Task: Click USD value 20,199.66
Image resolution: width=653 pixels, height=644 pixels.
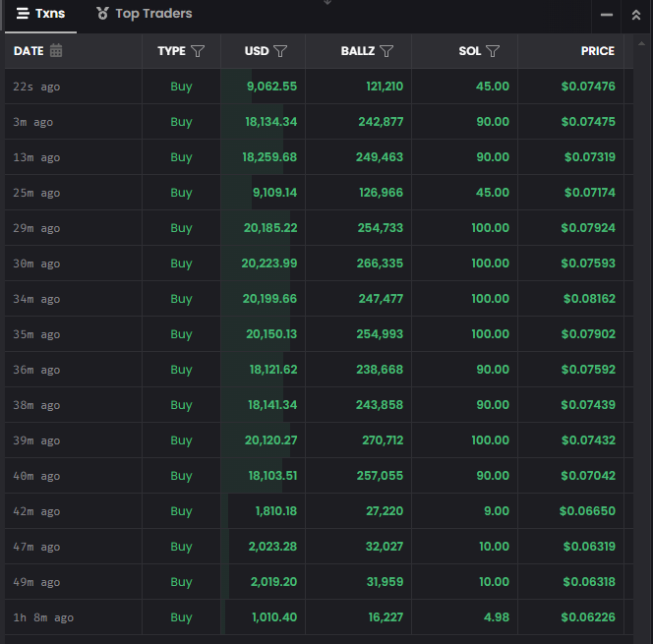Action: coord(269,299)
